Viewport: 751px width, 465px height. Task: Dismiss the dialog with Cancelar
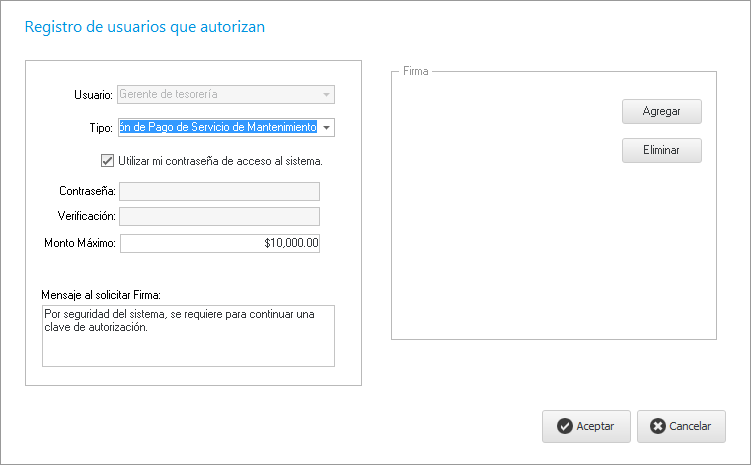pos(680,426)
